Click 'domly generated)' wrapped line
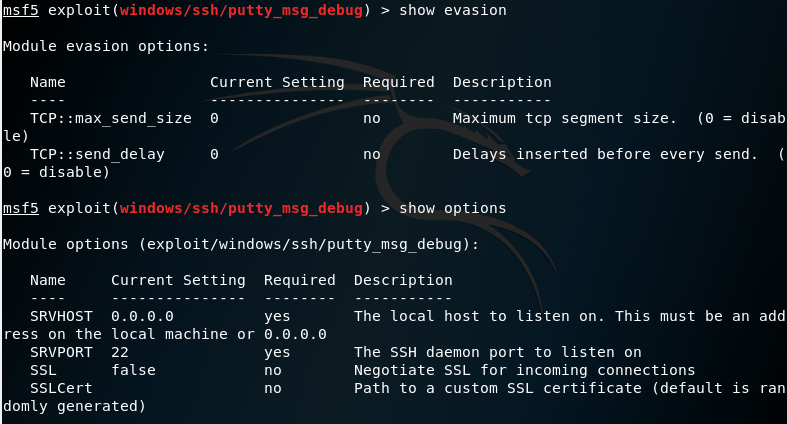787x424 pixels. [x=74, y=406]
